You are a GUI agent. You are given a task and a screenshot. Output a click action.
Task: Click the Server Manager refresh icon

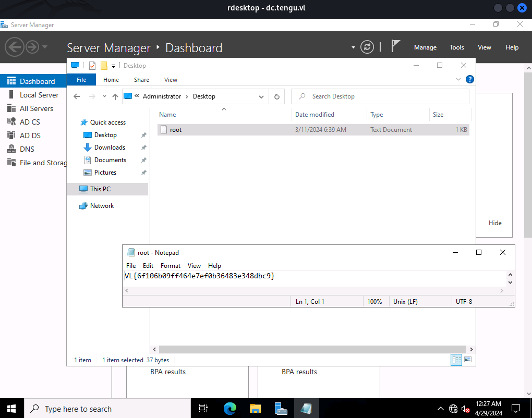click(x=367, y=47)
